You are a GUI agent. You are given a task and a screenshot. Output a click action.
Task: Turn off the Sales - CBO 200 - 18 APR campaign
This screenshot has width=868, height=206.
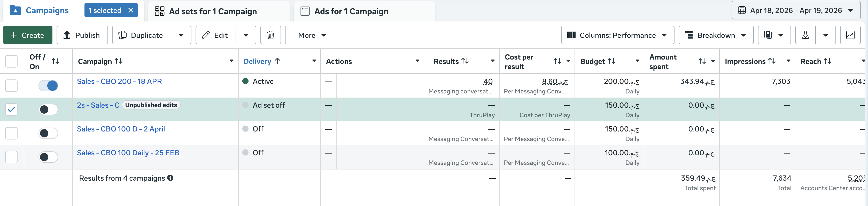[x=48, y=85]
